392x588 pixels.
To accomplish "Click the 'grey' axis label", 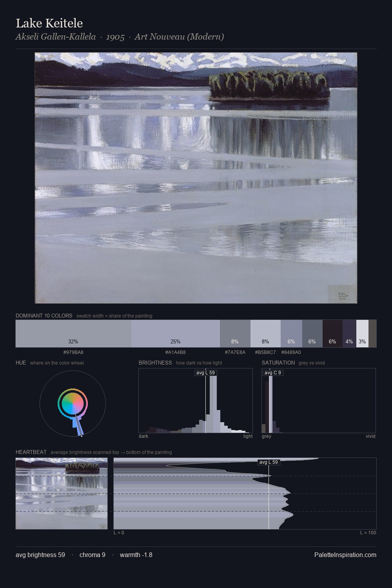I will pyautogui.click(x=267, y=436).
